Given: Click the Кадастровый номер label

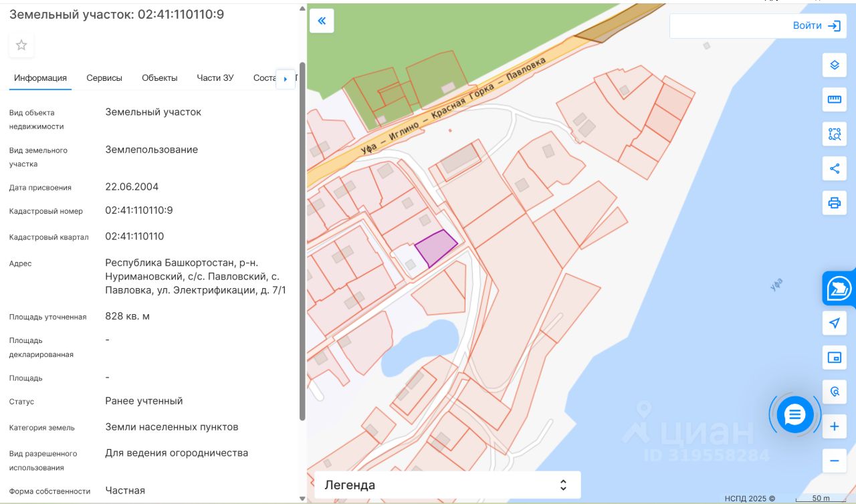Looking at the screenshot, I should (x=46, y=211).
